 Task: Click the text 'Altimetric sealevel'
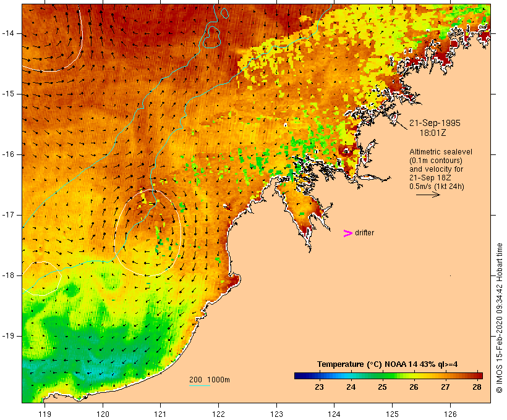click(x=441, y=152)
